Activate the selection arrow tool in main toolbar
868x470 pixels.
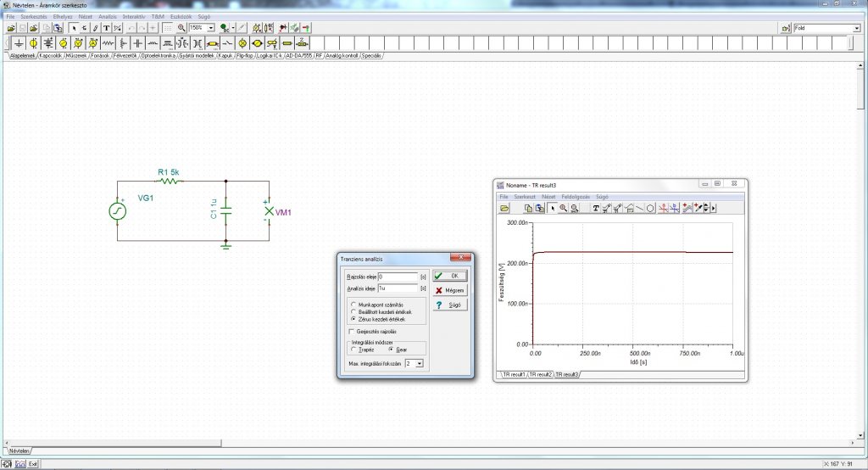click(x=75, y=28)
